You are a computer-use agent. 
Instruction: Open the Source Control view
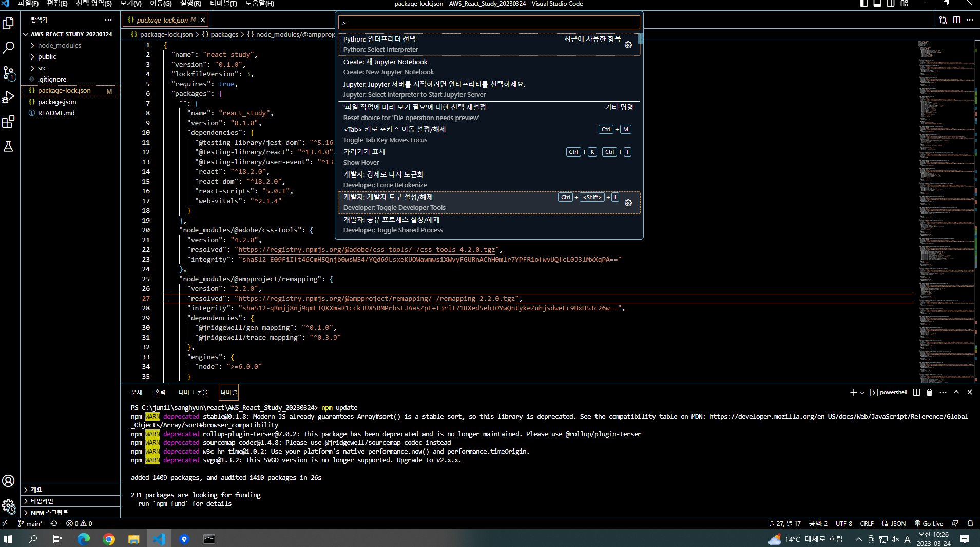click(x=8, y=73)
